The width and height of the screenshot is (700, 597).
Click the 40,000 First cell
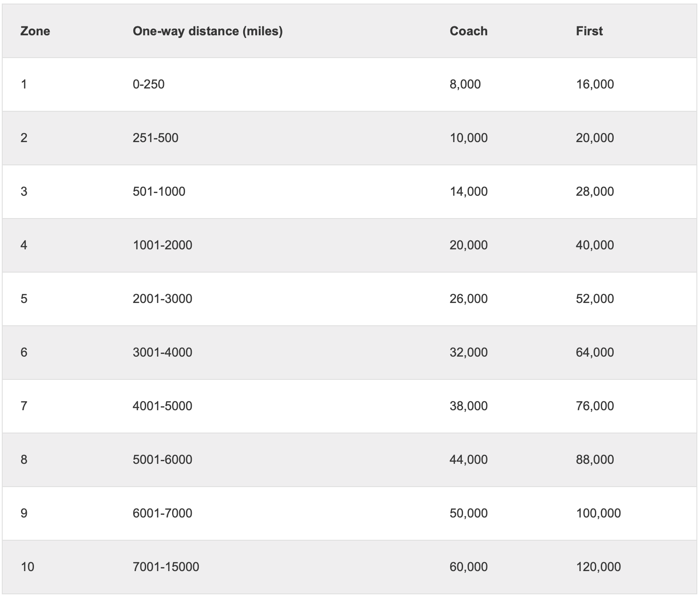click(595, 245)
